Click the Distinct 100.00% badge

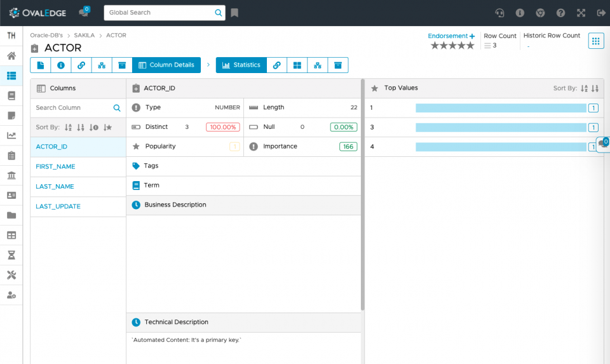[223, 127]
